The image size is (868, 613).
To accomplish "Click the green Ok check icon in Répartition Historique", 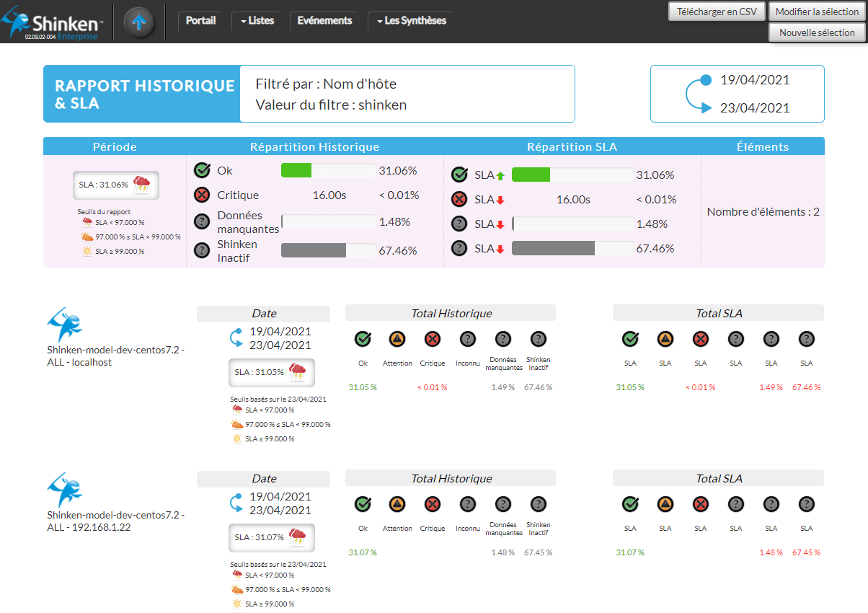I will coord(202,171).
